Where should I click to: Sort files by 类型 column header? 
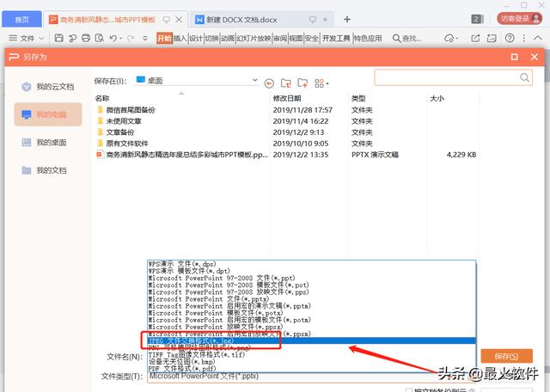click(358, 98)
